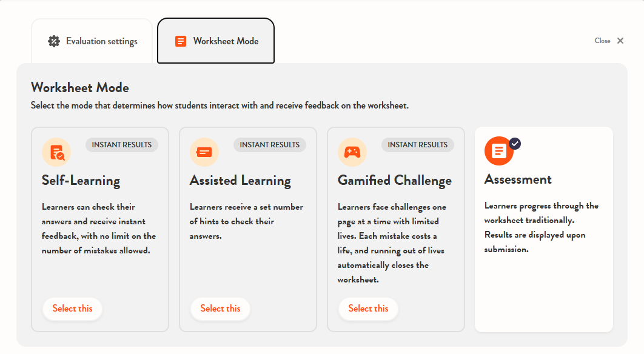Click the X icon beside Close

click(x=620, y=41)
